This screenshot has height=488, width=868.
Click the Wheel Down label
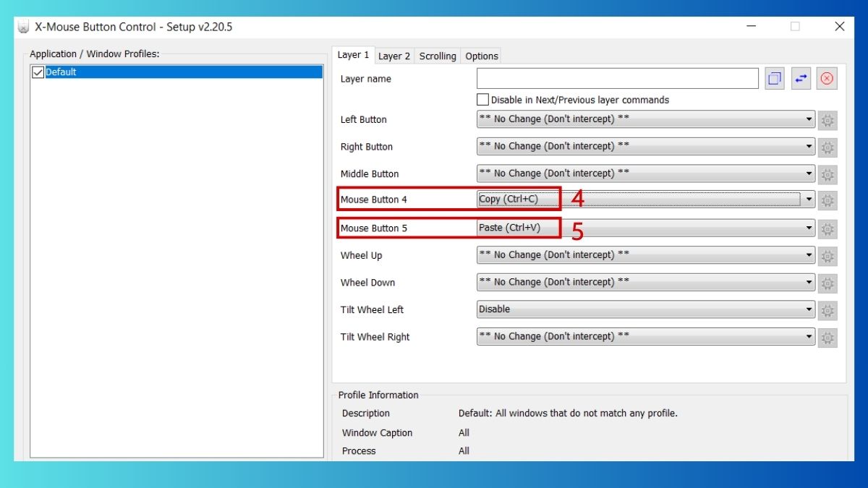(367, 283)
